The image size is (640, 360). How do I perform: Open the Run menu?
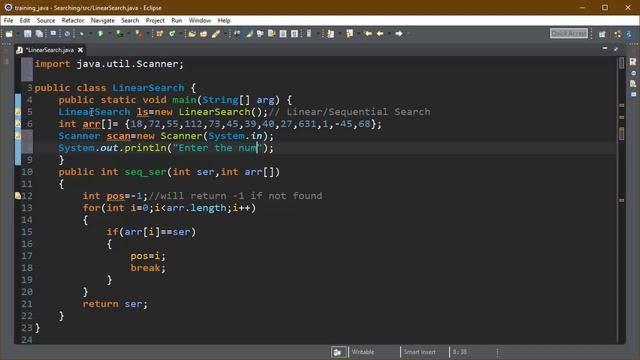176,20
